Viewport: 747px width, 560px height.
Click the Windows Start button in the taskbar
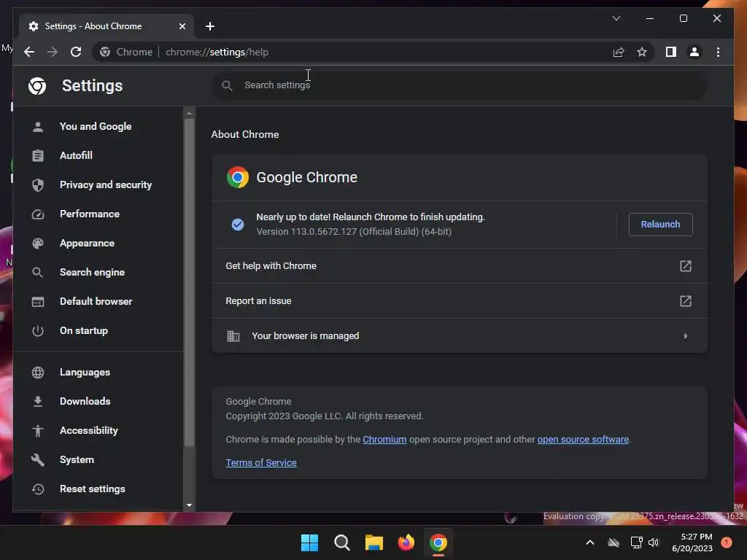(x=309, y=542)
